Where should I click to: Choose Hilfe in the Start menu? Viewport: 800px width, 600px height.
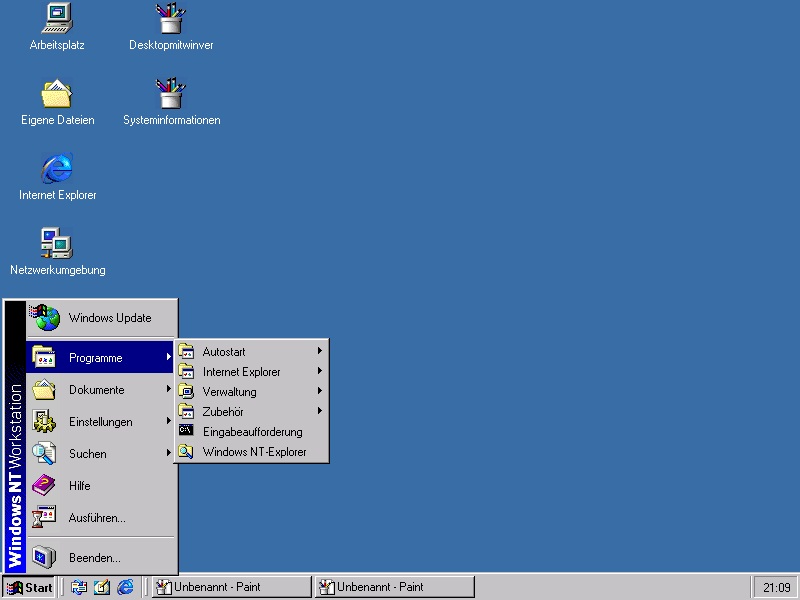100,485
